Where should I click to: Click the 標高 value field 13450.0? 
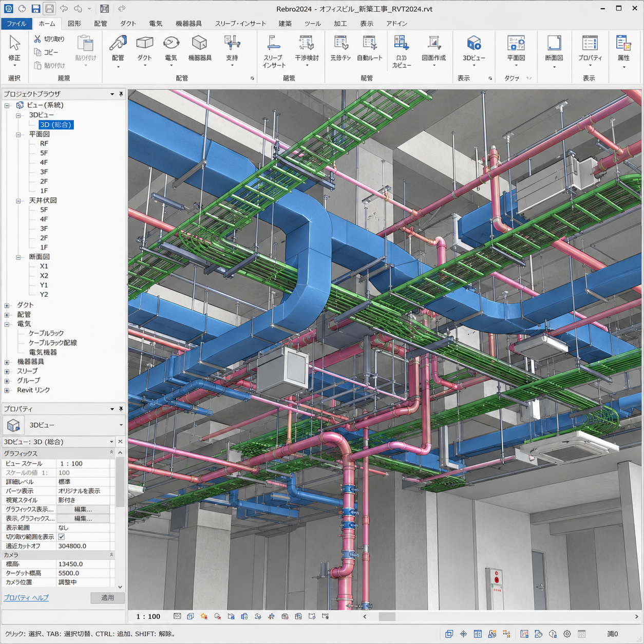[83, 564]
